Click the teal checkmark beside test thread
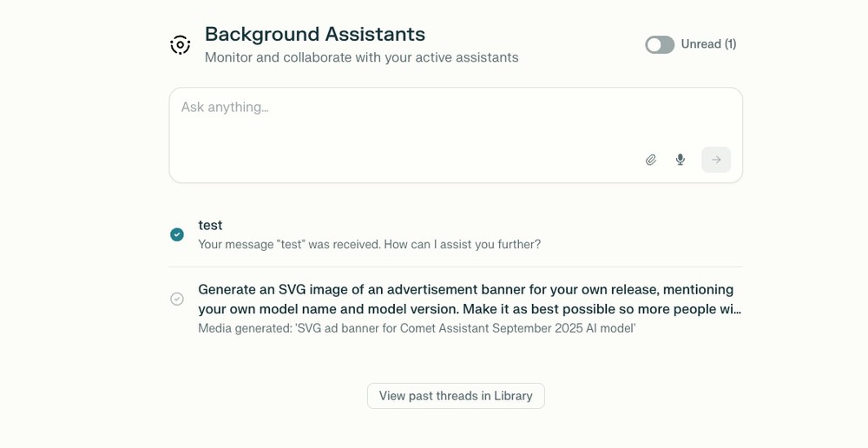 (177, 234)
